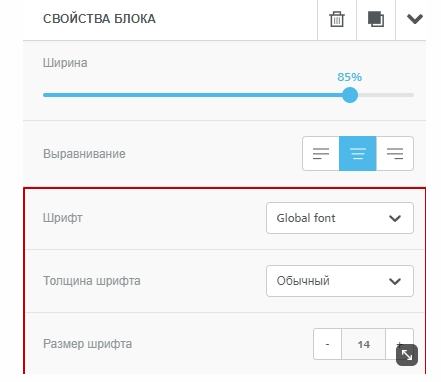This screenshot has height=382, width=441.
Task: Delete the block with the trash icon
Action: click(337, 19)
